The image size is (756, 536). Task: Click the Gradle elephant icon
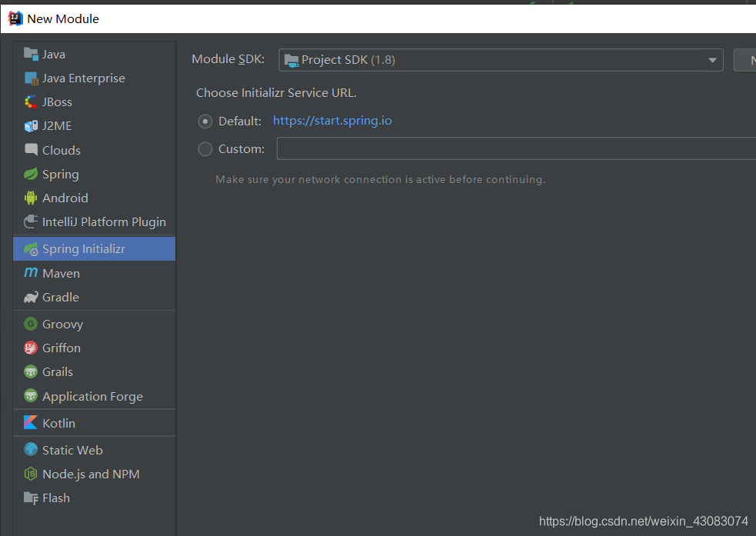[x=31, y=298]
